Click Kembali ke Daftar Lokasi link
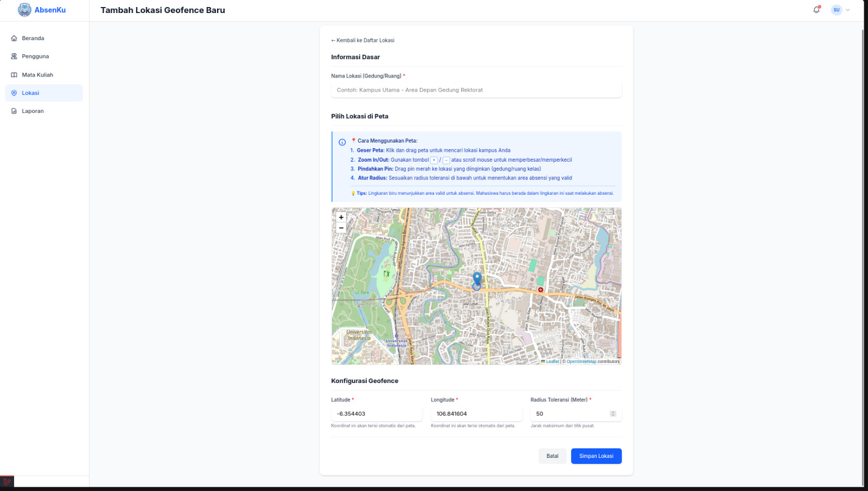This screenshot has width=868, height=491. (x=363, y=40)
